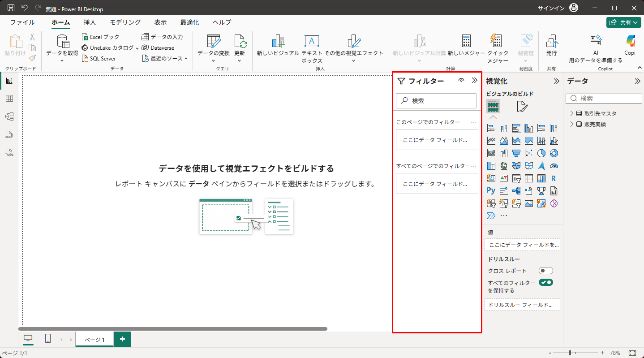Connect to SQL Server source
The height and width of the screenshot is (358, 644).
click(x=99, y=59)
